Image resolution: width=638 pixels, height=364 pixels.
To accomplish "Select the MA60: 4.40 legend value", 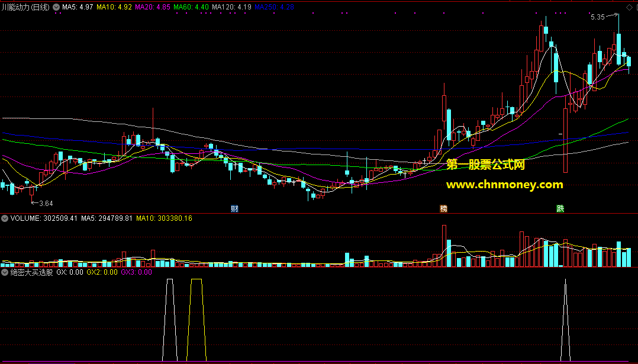I will click(191, 7).
